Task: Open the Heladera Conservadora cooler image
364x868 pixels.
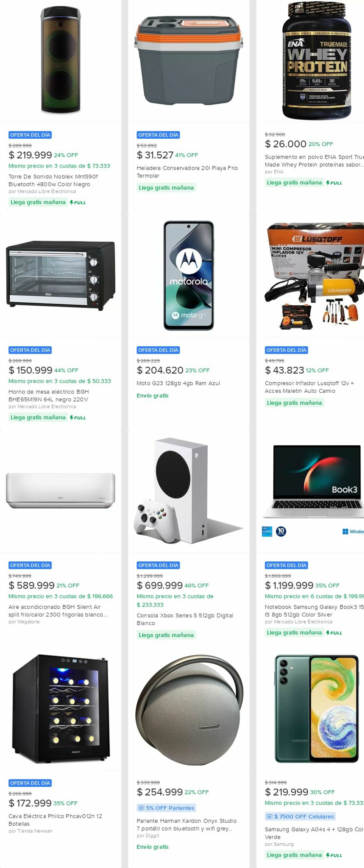Action: click(189, 61)
